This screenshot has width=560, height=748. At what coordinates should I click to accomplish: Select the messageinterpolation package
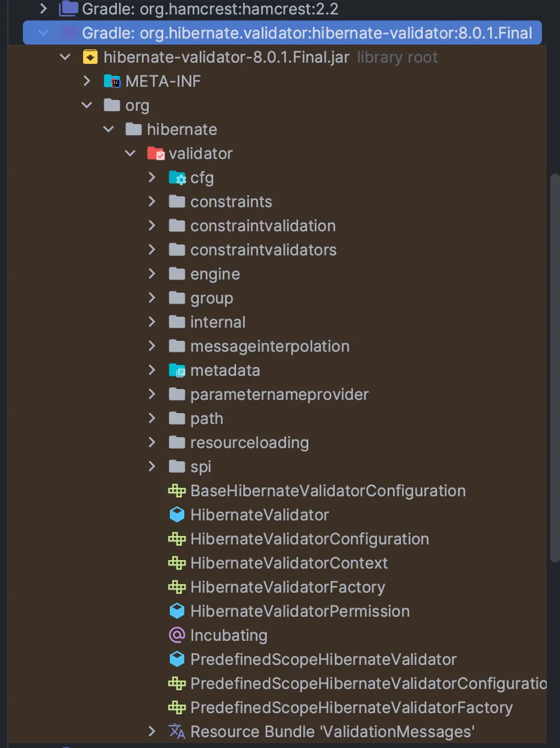(269, 346)
